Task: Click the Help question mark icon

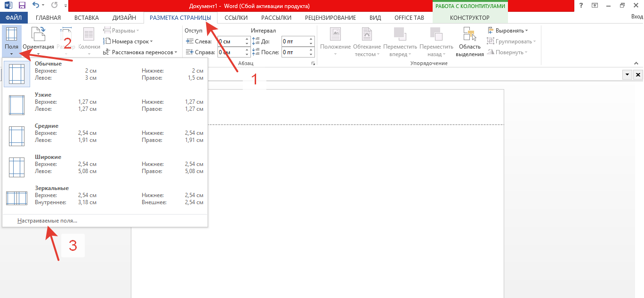Action: click(x=581, y=6)
